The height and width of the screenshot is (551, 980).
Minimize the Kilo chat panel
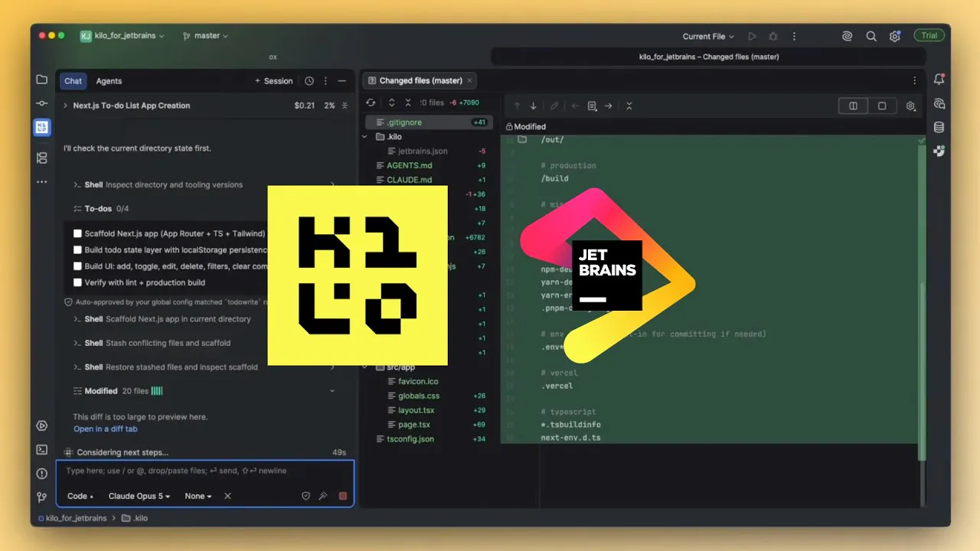[342, 81]
